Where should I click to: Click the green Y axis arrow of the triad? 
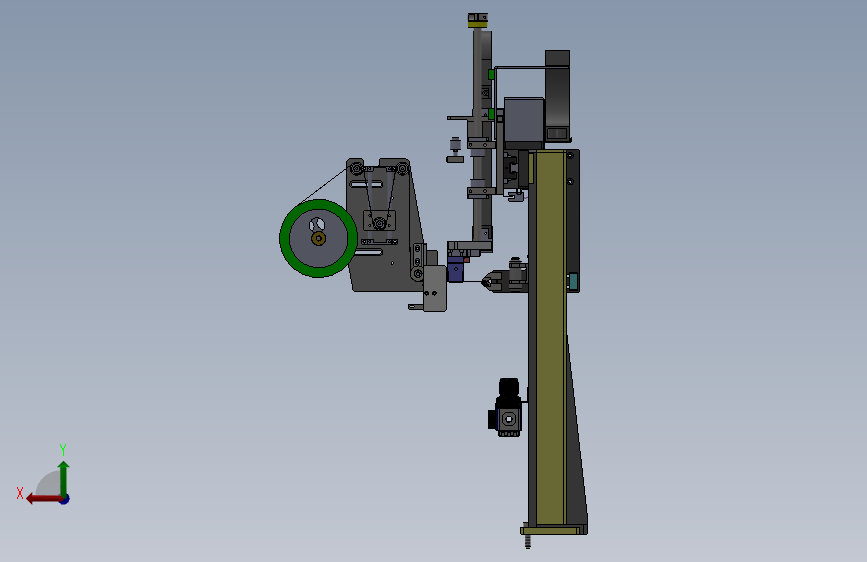(64, 478)
